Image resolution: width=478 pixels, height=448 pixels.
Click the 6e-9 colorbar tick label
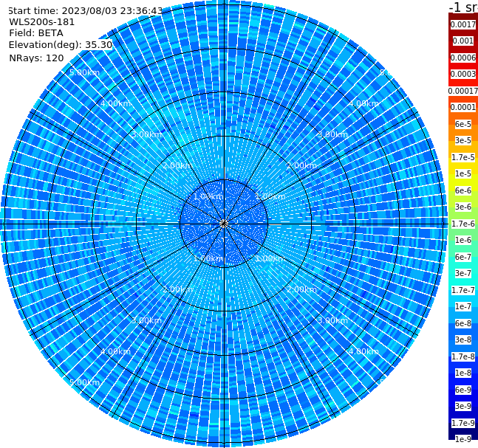pyautogui.click(x=463, y=390)
